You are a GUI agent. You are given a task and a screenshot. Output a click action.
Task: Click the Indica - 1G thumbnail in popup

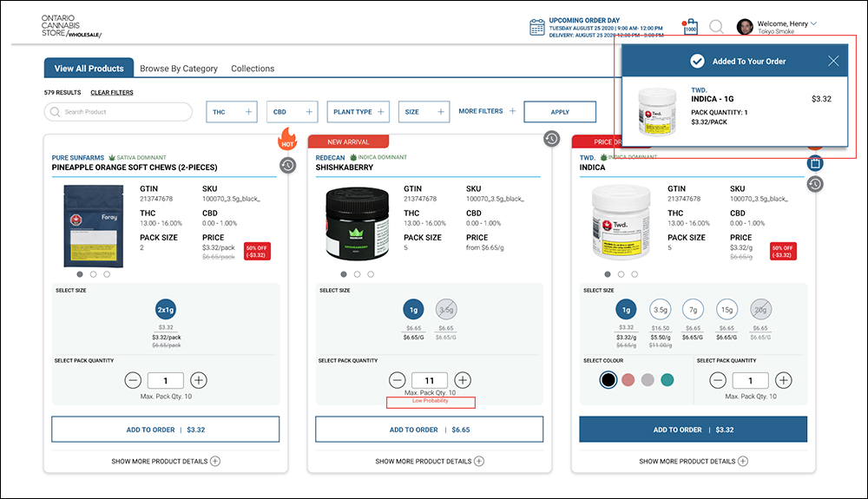click(x=657, y=111)
